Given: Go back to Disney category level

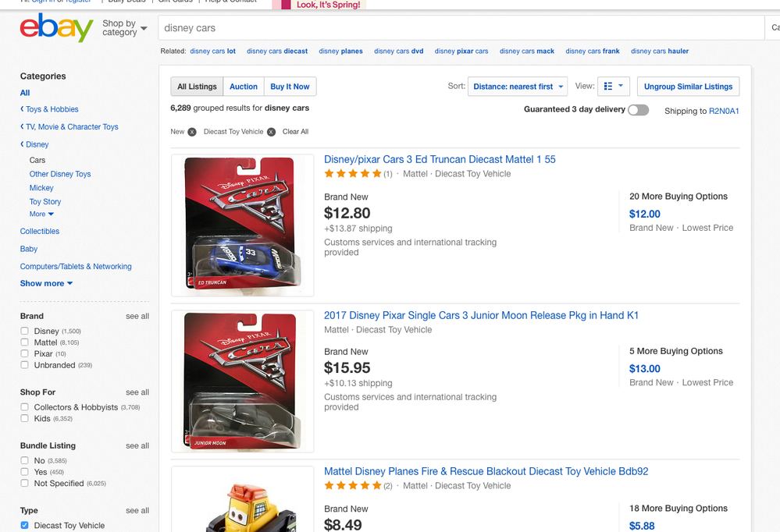Looking at the screenshot, I should (x=37, y=144).
